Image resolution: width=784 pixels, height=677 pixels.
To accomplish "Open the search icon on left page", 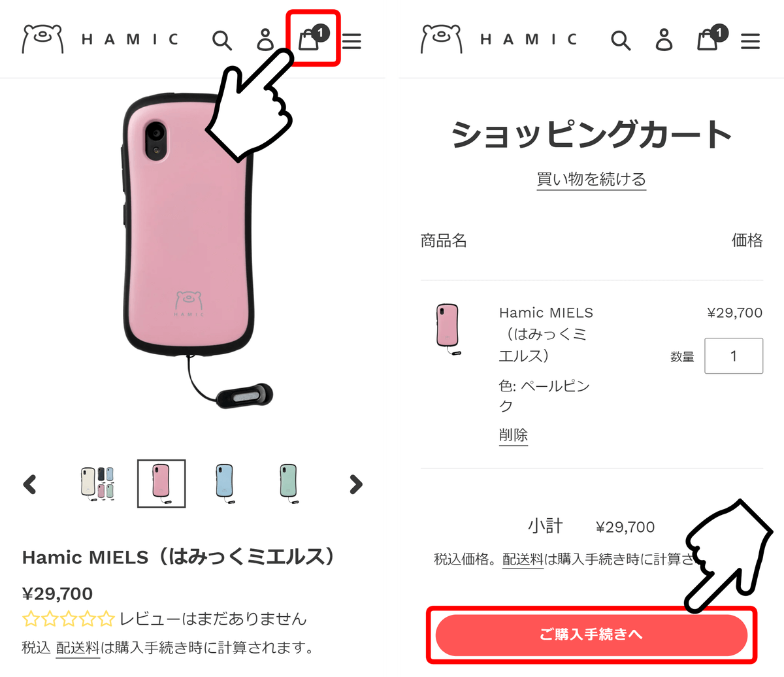I will pos(222,41).
